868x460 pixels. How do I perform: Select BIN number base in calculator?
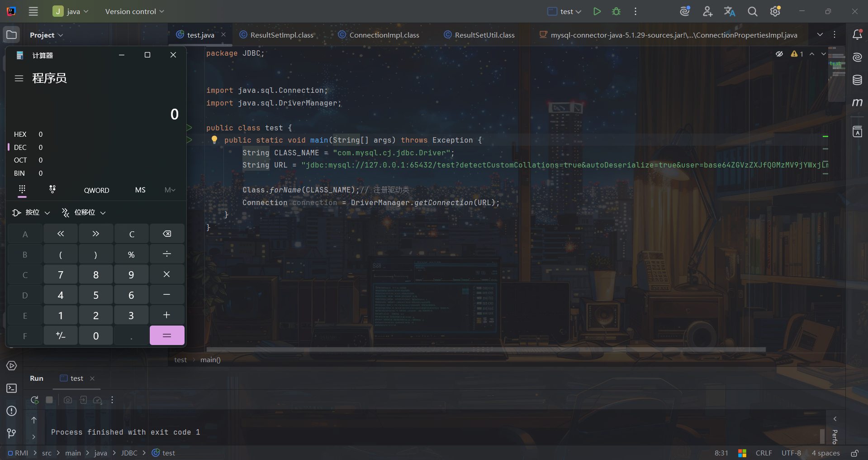[x=19, y=173]
